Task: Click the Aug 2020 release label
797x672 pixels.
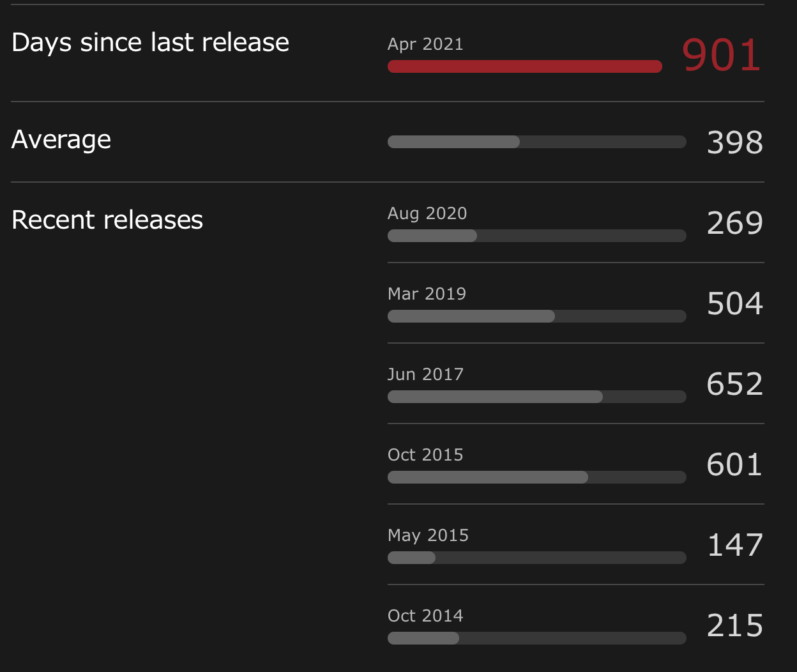Action: (x=427, y=213)
